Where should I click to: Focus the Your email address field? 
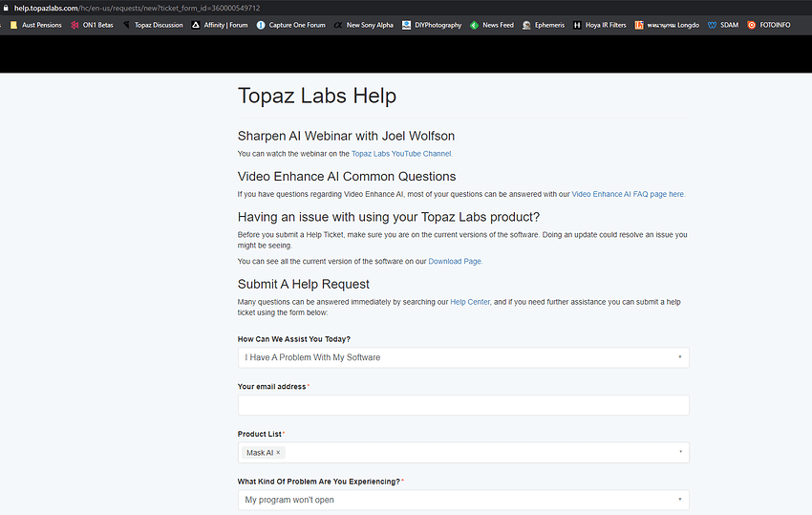(463, 405)
